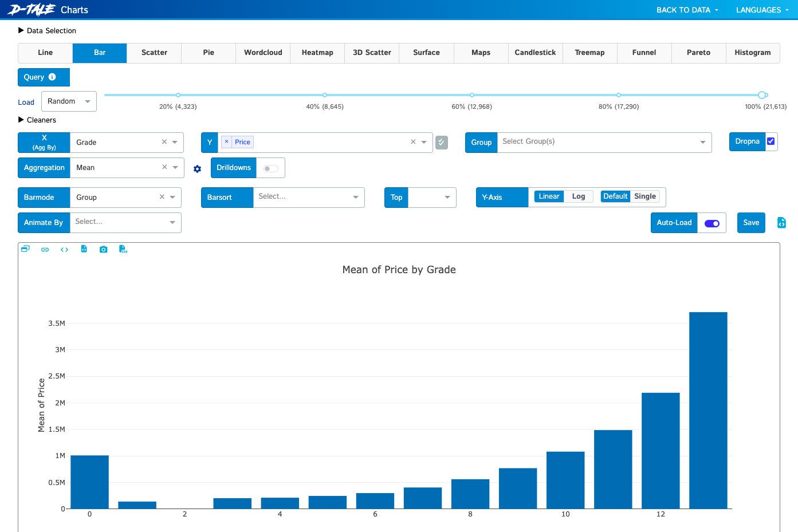This screenshot has width=798, height=532.
Task: Clear the Barmode Group value
Action: click(x=162, y=197)
